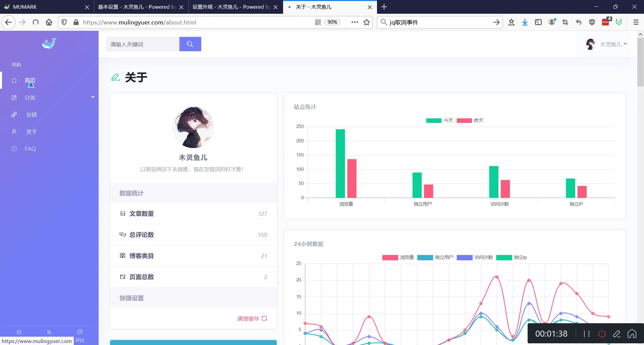
Task: Open a new browser tab
Action: [x=384, y=7]
